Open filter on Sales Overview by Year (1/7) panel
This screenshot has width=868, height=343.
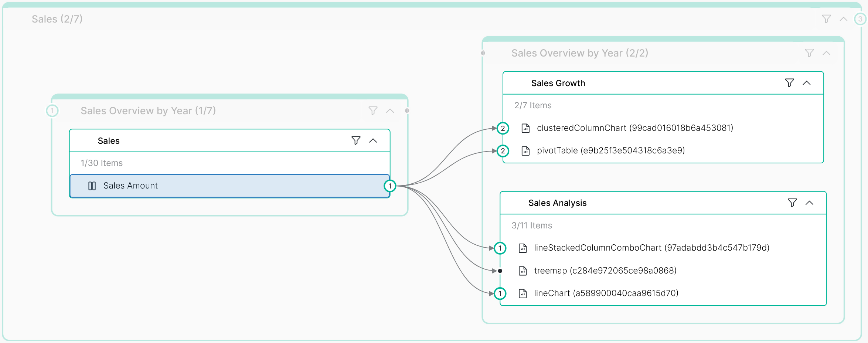coord(372,111)
